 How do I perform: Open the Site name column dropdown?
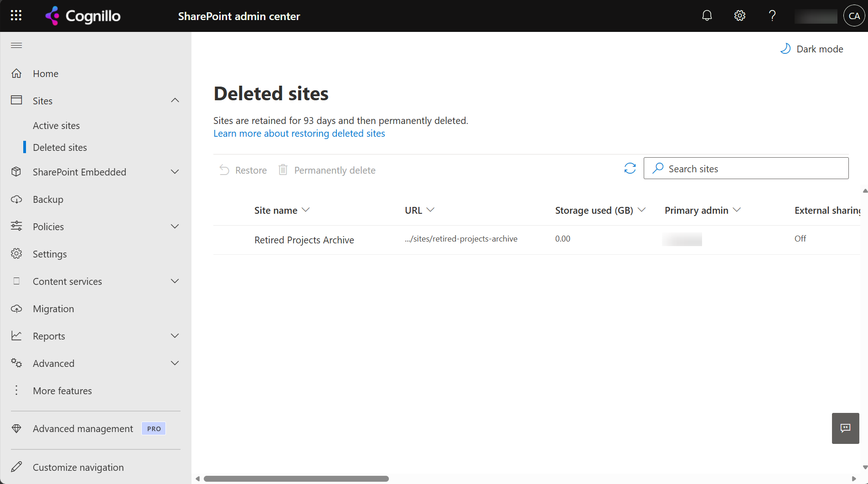[306, 210]
